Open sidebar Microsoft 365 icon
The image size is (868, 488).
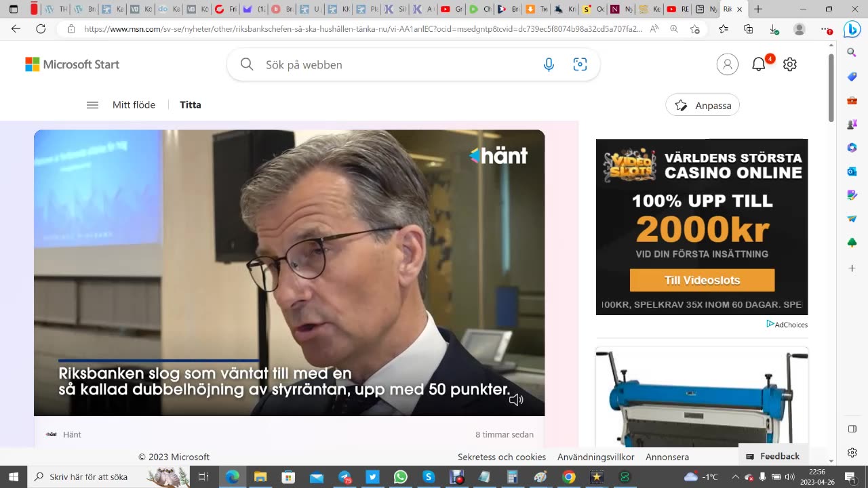(x=852, y=148)
